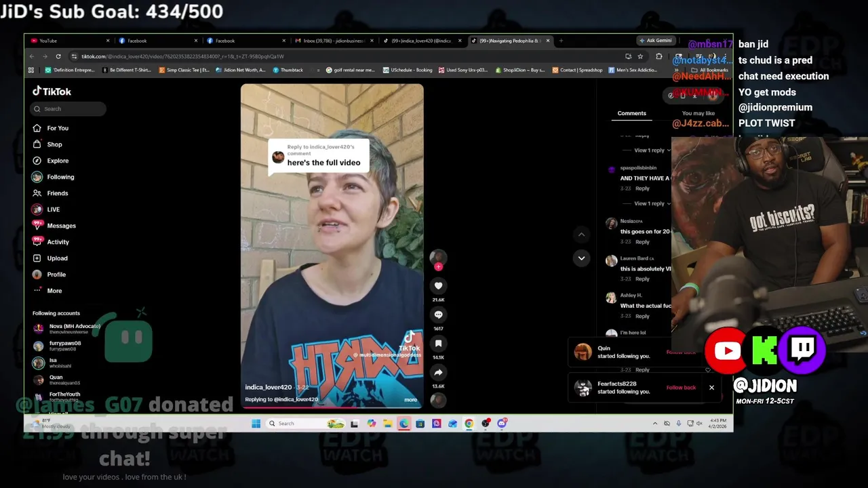The width and height of the screenshot is (868, 488).
Task: Open the furrypaws08 following account
Action: pyautogui.click(x=57, y=346)
